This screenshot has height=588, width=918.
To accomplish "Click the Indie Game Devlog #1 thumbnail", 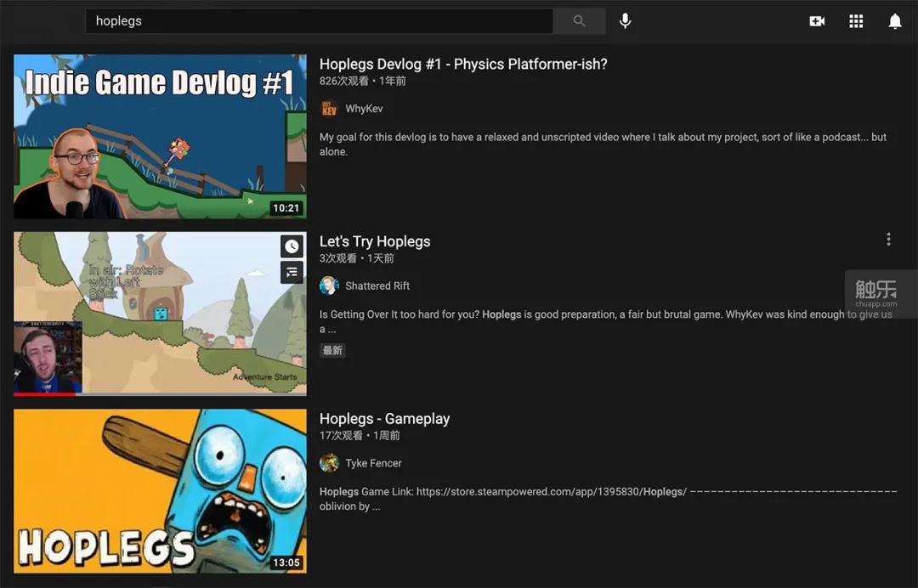I will [160, 136].
